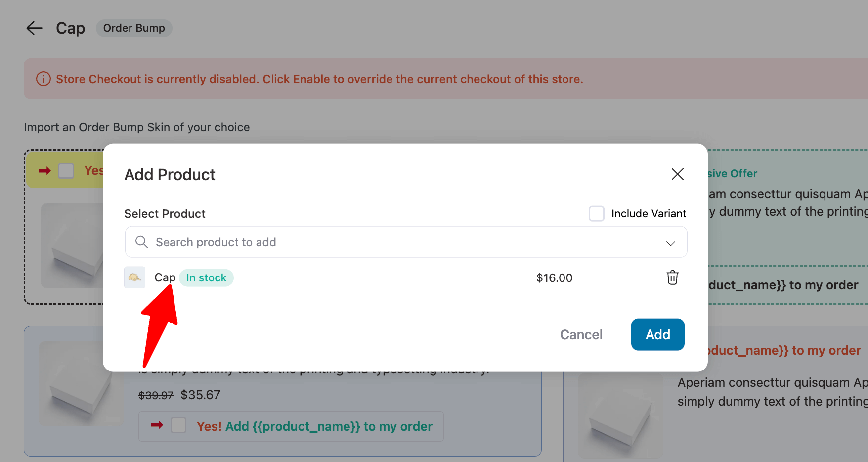Screen dimensions: 868x462
Task: Click the In stock label
Action: (206, 278)
